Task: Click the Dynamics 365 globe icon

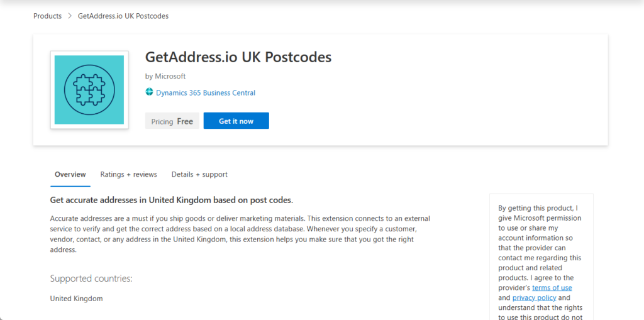Action: pos(150,92)
